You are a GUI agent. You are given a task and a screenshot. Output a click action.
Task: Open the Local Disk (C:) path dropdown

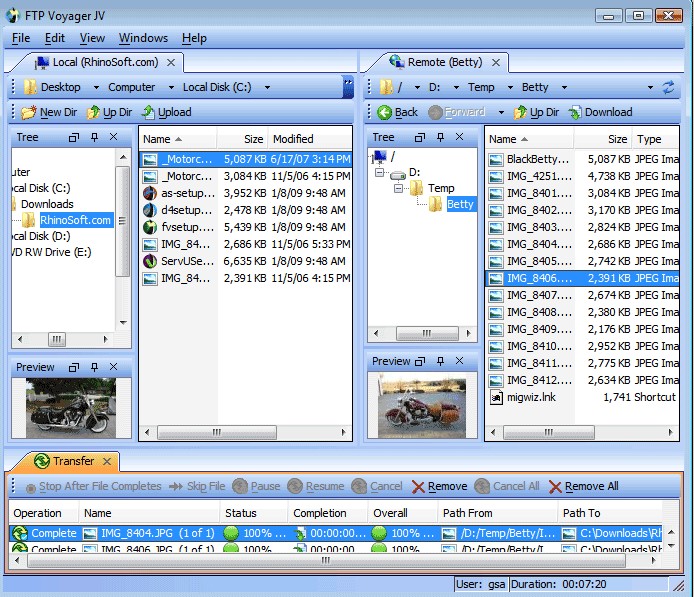point(267,87)
